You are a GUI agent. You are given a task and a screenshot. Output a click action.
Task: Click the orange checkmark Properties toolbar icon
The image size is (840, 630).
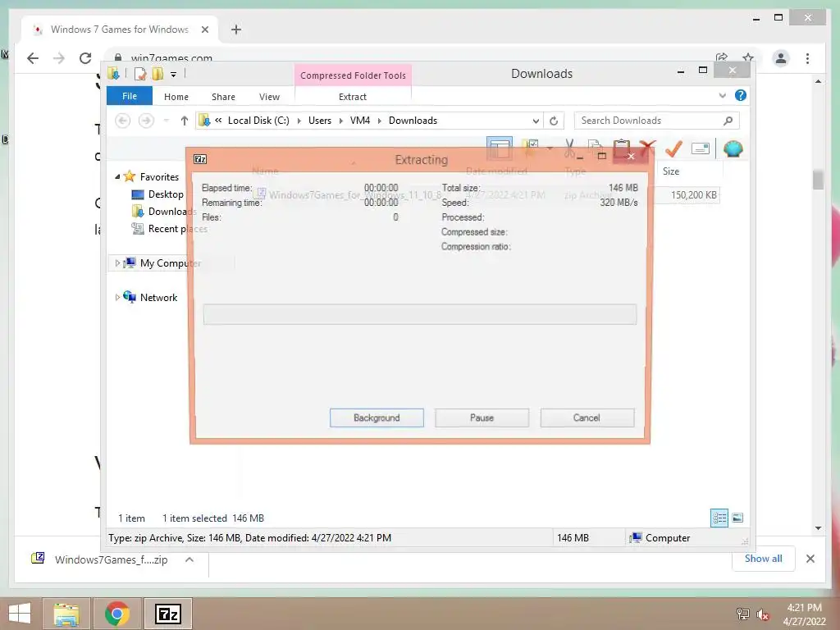pos(673,148)
